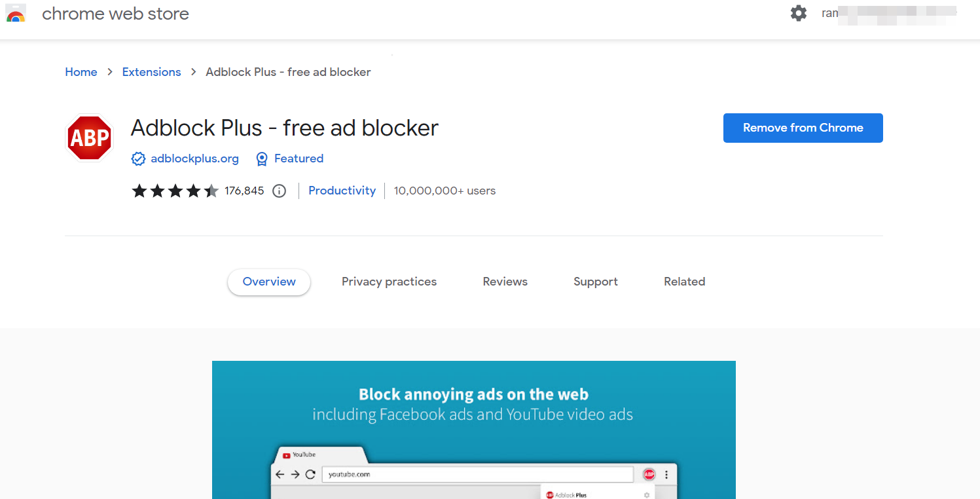
Task: Open the settings gear icon
Action: click(799, 13)
